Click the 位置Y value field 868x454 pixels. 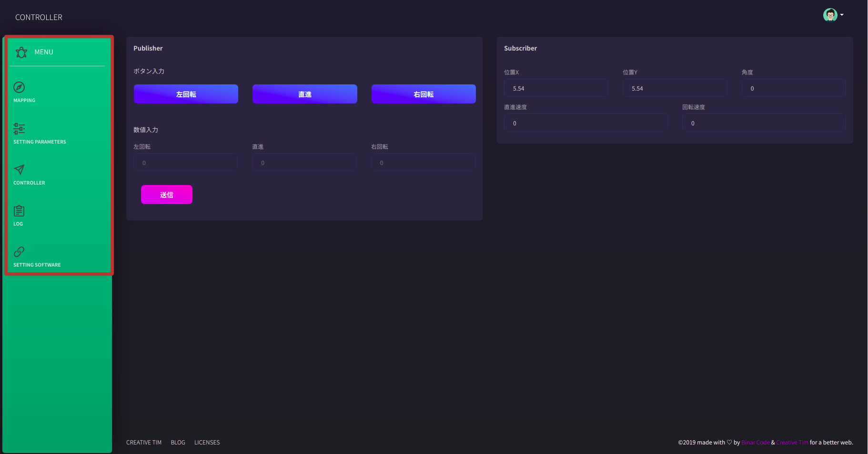pos(675,88)
